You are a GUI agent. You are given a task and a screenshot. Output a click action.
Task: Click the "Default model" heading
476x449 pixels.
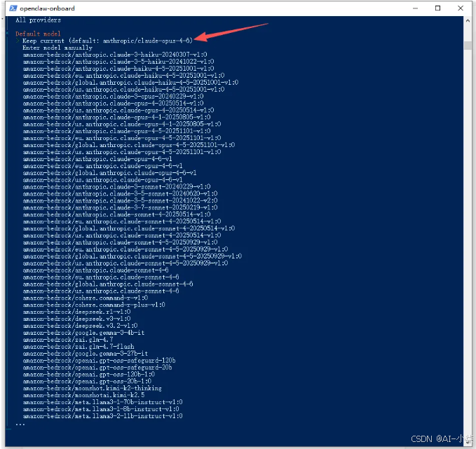[x=38, y=34]
